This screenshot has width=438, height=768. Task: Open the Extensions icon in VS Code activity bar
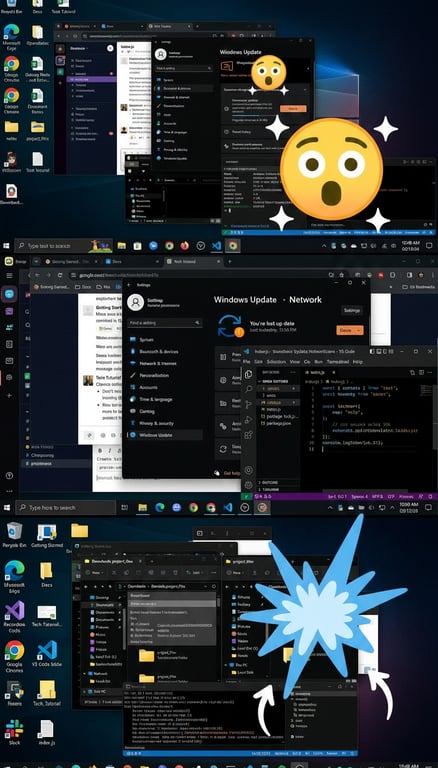(249, 434)
